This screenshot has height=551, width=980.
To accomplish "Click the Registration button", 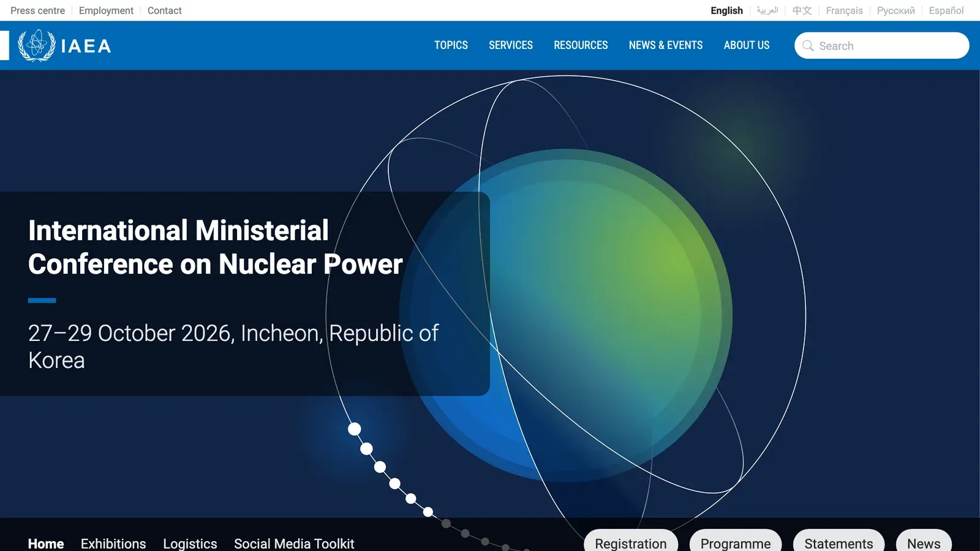I will pos(631,541).
